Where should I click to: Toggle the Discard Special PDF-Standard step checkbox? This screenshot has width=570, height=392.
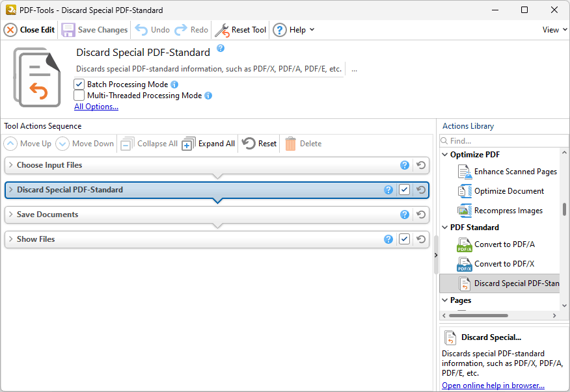click(x=404, y=190)
